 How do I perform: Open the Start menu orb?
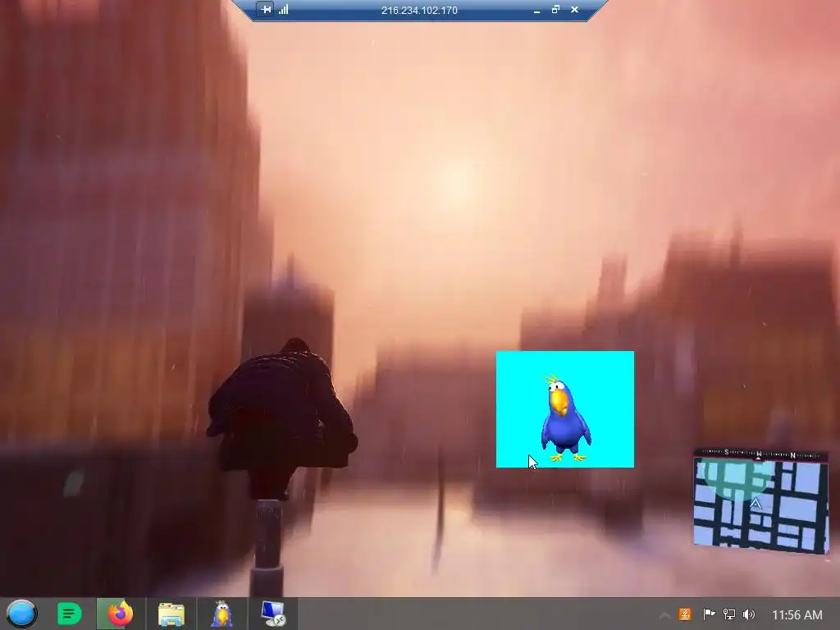21,614
